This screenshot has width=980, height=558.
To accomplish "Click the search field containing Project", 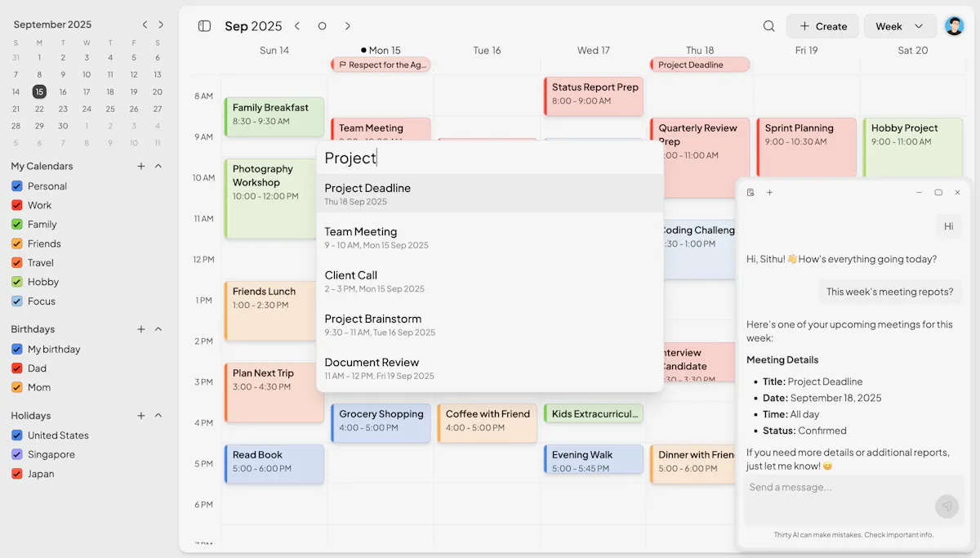I will tap(490, 158).
